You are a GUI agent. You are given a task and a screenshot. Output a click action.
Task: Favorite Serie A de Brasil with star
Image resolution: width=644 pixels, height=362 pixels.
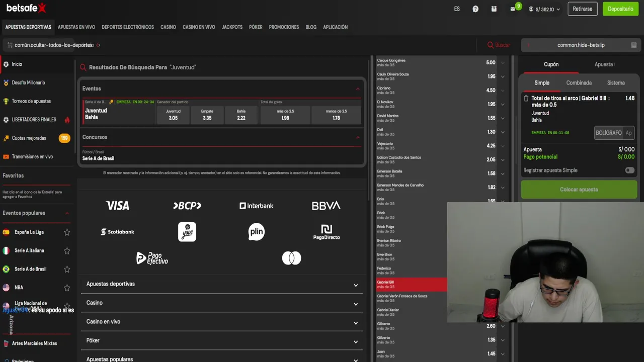click(x=67, y=269)
